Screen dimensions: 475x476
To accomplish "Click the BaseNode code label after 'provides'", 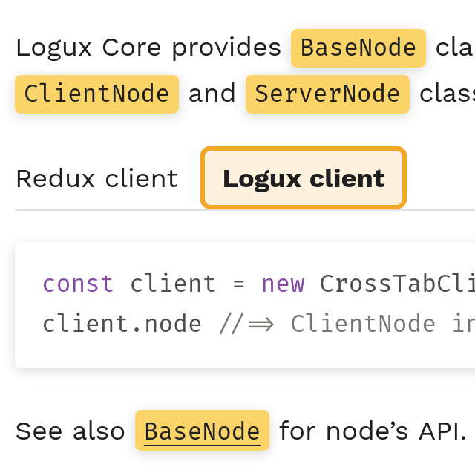I will [x=358, y=48].
